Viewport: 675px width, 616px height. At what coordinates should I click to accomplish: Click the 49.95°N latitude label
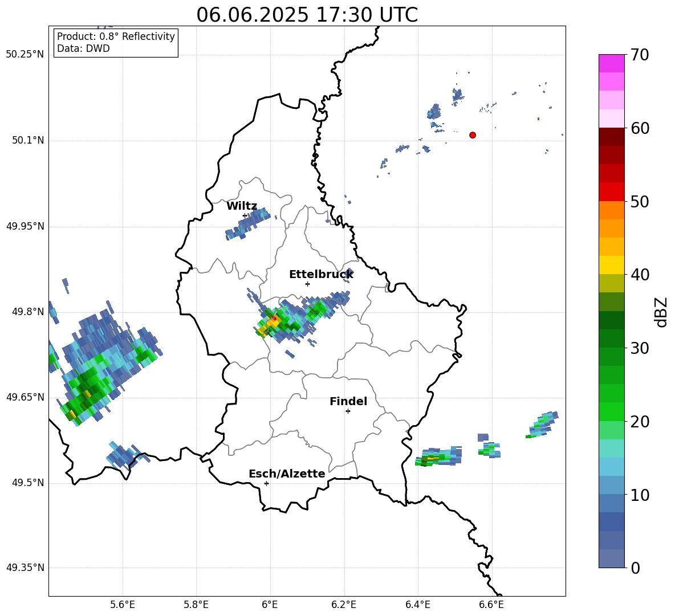[x=25, y=226]
